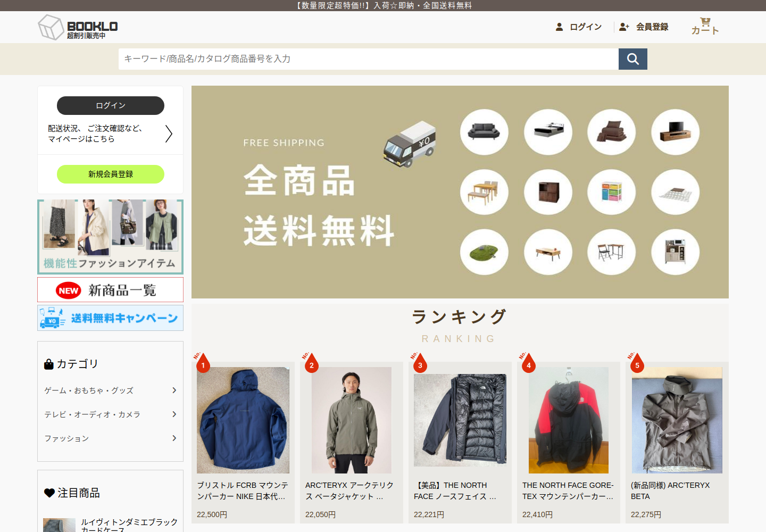The height and width of the screenshot is (532, 766).
Task: Open the 機能性ファッションアイテム banner
Action: [x=111, y=237]
